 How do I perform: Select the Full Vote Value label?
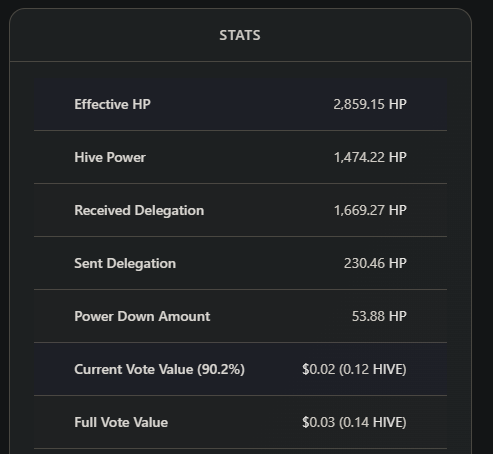121,422
